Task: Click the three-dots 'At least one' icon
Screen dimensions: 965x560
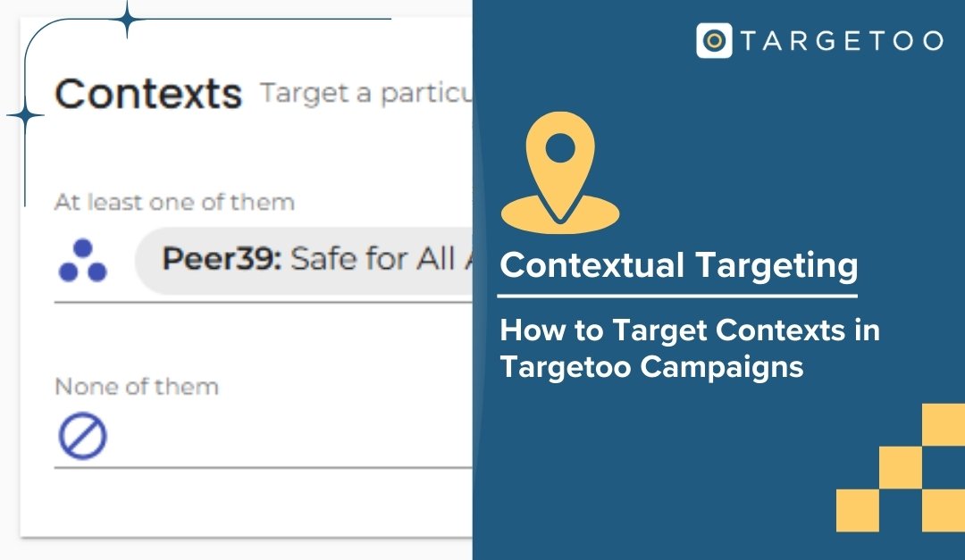Action: point(82,261)
